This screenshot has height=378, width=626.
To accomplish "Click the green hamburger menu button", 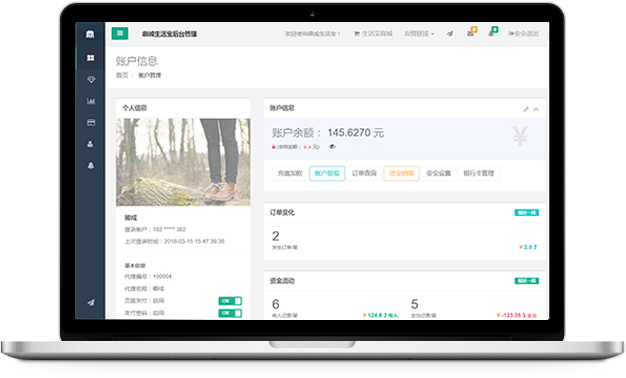I will coord(120,34).
